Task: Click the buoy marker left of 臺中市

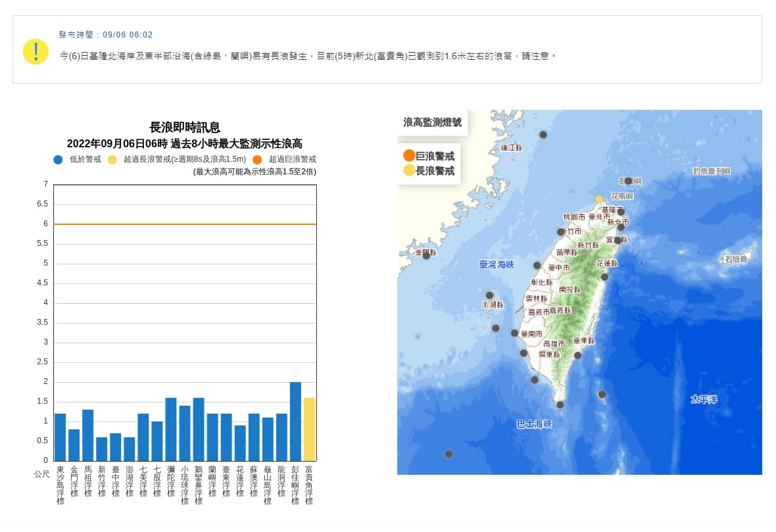Action: [537, 266]
